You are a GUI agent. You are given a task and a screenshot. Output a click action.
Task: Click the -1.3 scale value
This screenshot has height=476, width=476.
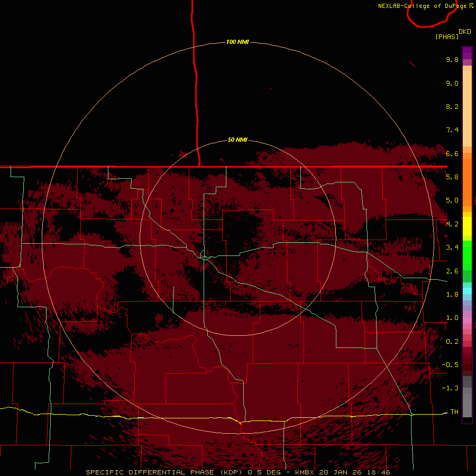[x=450, y=388]
